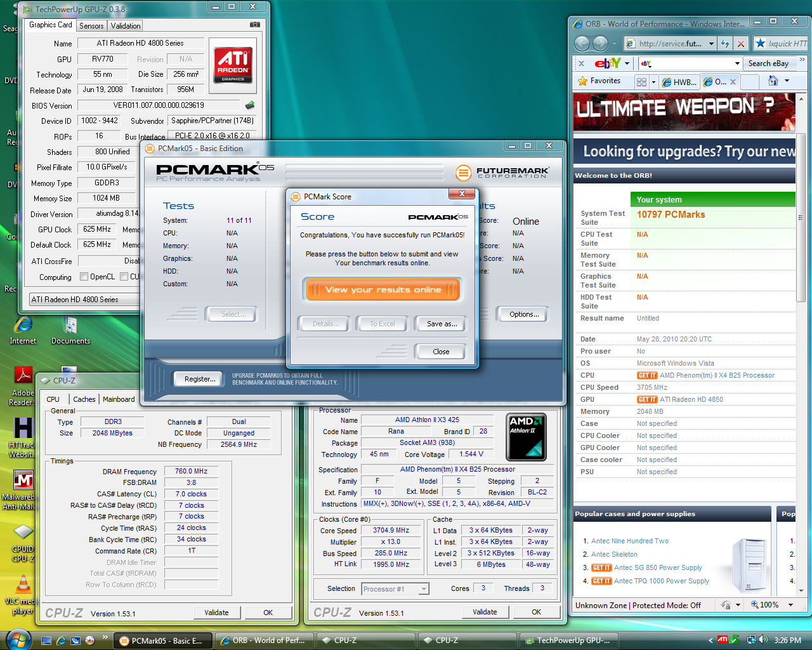Click the Home icon in Internet Explorer

click(x=773, y=81)
